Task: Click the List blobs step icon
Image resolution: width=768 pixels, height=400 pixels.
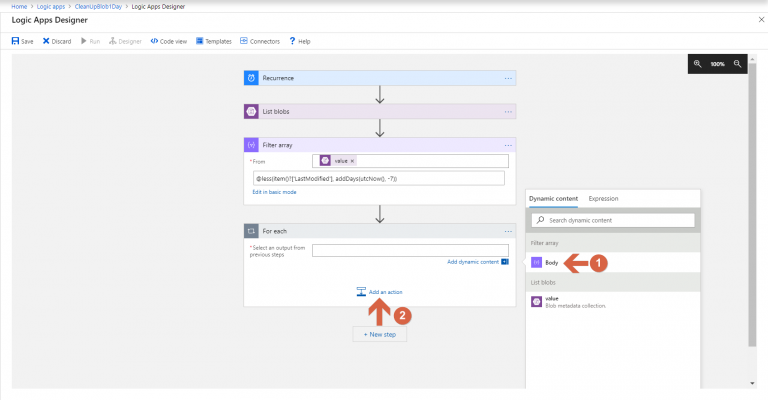Action: (251, 112)
